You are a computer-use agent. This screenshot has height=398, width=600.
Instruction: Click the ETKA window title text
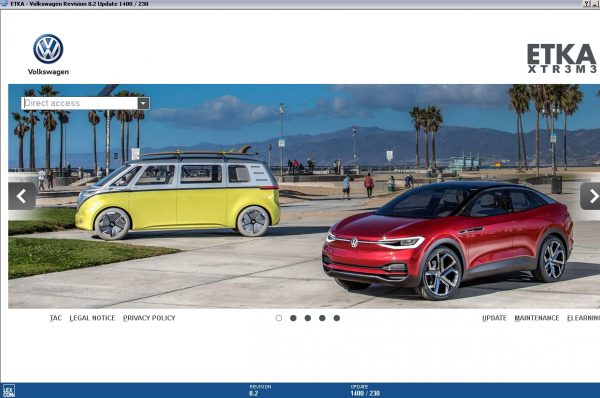tap(79, 4)
